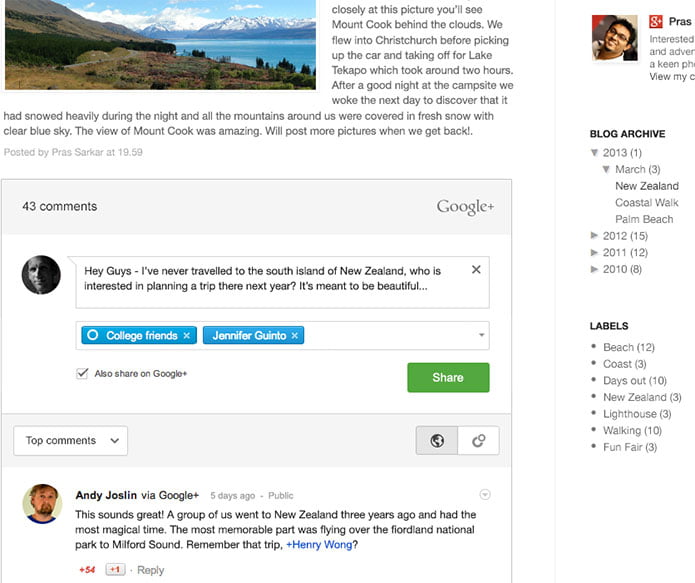
Task: Select the circles filter icon
Action: pyautogui.click(x=478, y=441)
